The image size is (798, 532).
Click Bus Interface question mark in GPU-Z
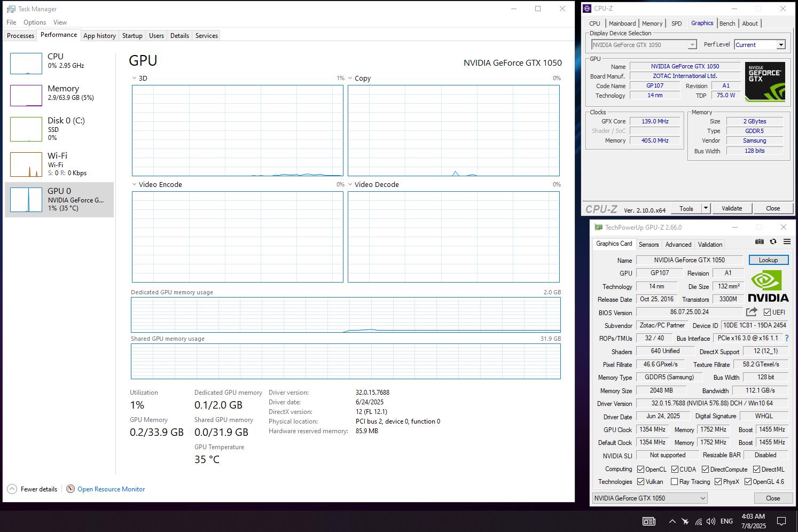tap(786, 338)
